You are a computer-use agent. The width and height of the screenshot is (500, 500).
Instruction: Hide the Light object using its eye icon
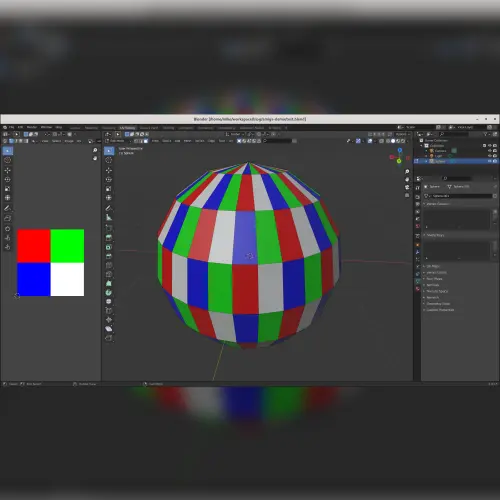click(490, 156)
